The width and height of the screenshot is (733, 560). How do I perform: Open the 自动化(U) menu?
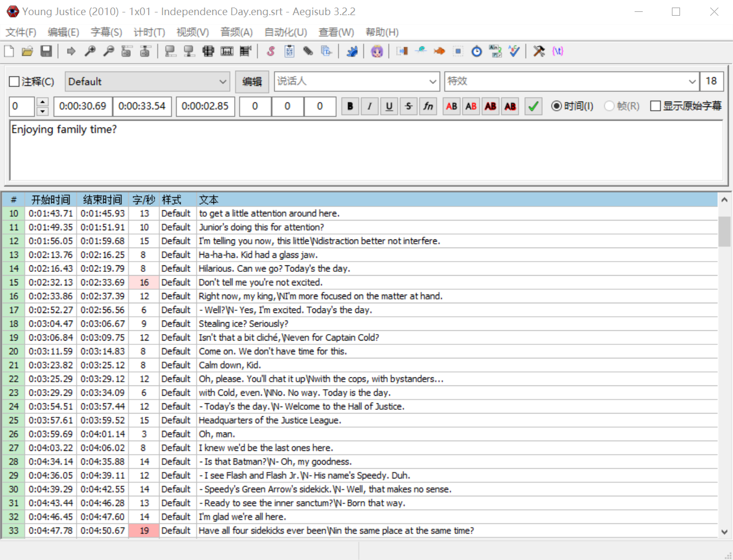tap(285, 32)
